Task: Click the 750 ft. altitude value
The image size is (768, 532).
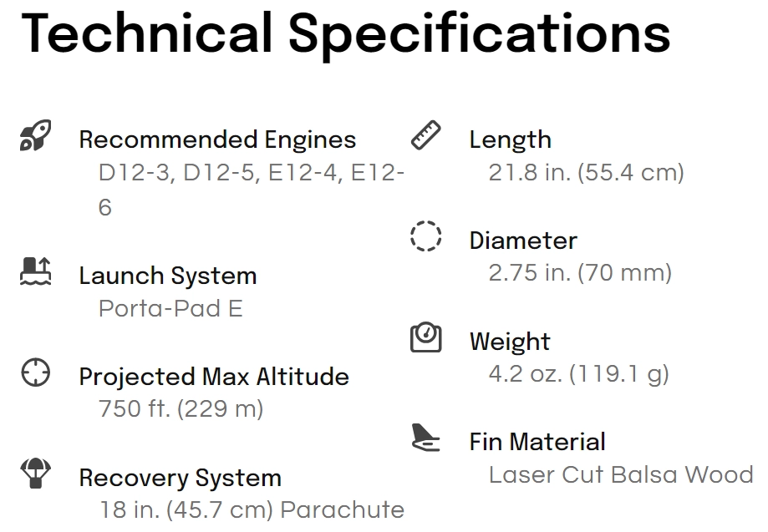Action: (x=181, y=408)
